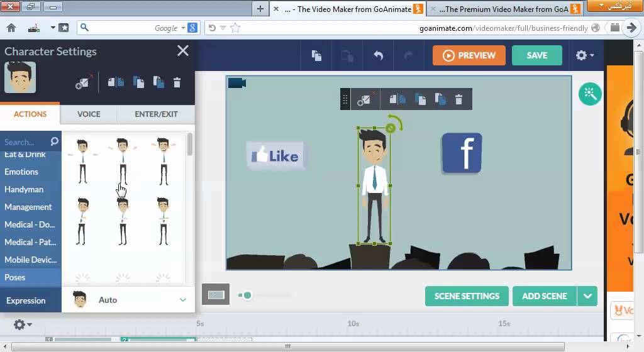Screen dimensions: 644x352
Task: Click the magnifier icon in action search
Action: (x=54, y=141)
